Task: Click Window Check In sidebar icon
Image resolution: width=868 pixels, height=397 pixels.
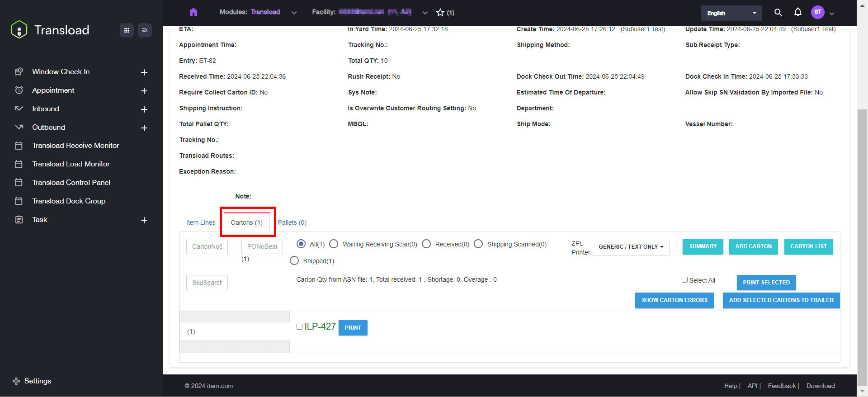Action: (19, 72)
